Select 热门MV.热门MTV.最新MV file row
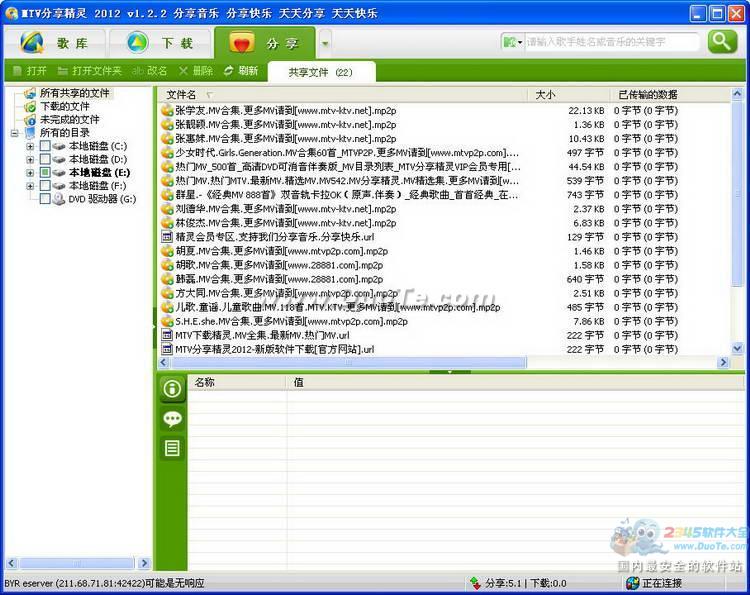 point(444,181)
